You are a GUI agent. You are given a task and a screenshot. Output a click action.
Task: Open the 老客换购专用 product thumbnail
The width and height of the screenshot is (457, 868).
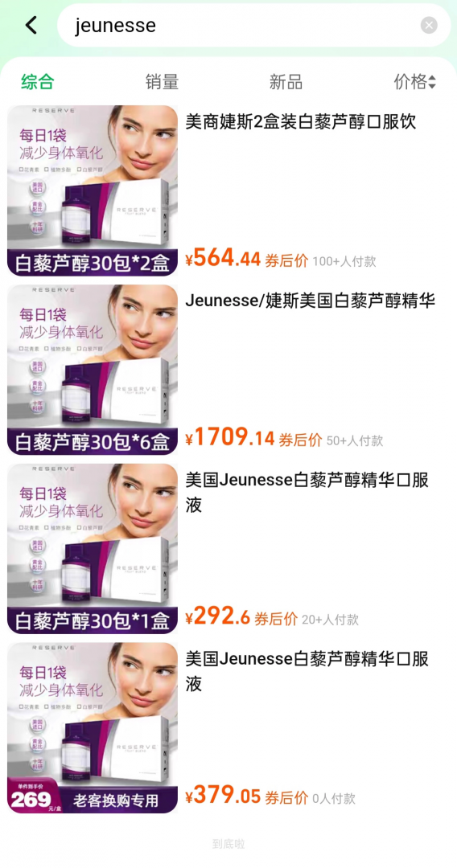(x=92, y=727)
